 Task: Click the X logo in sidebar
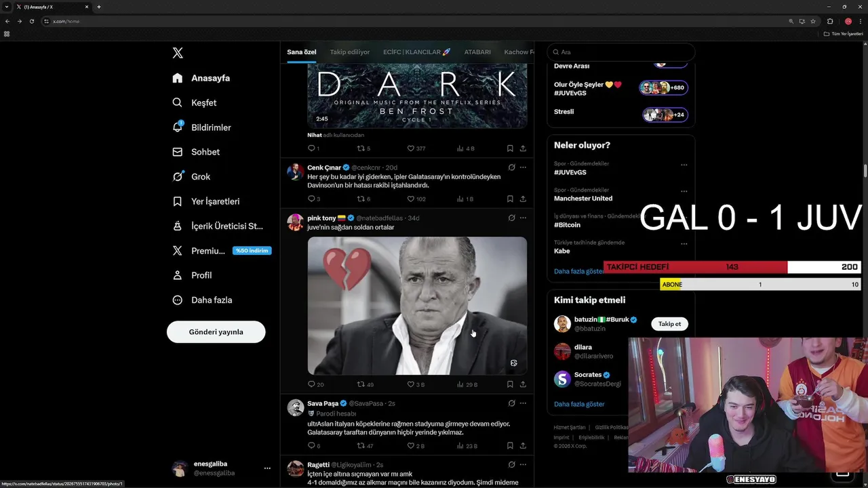178,53
